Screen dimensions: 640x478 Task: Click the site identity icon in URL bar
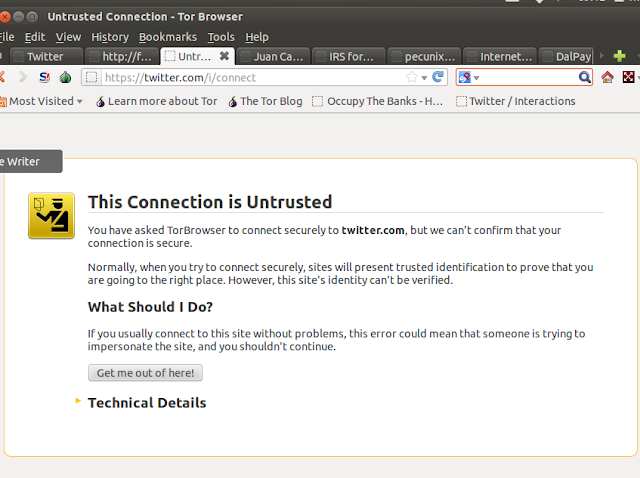point(91,77)
